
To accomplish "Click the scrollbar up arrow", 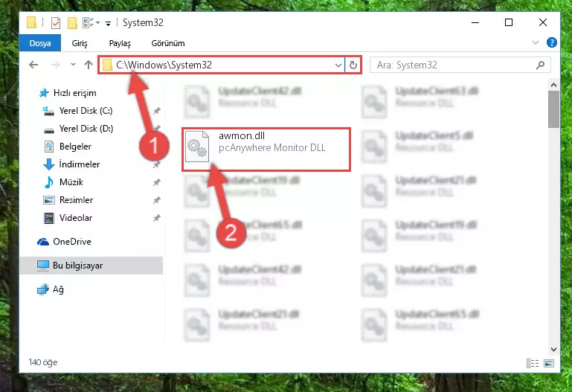I will (x=553, y=85).
